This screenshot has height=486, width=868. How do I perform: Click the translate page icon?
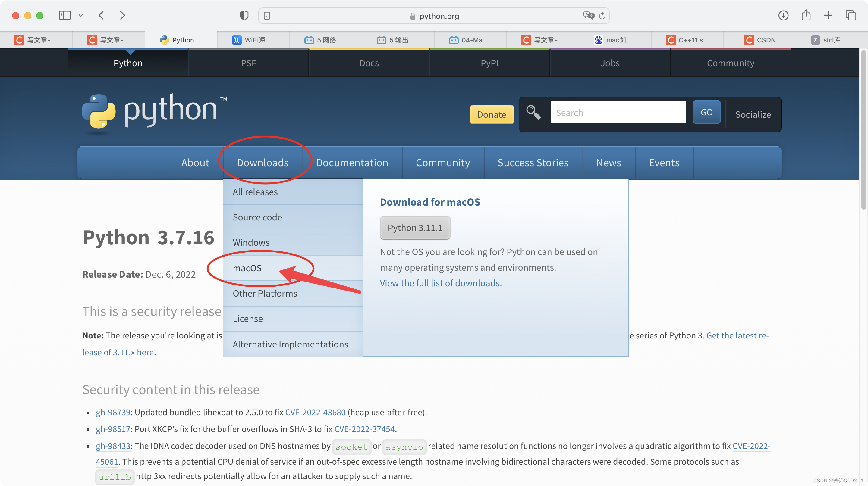589,15
